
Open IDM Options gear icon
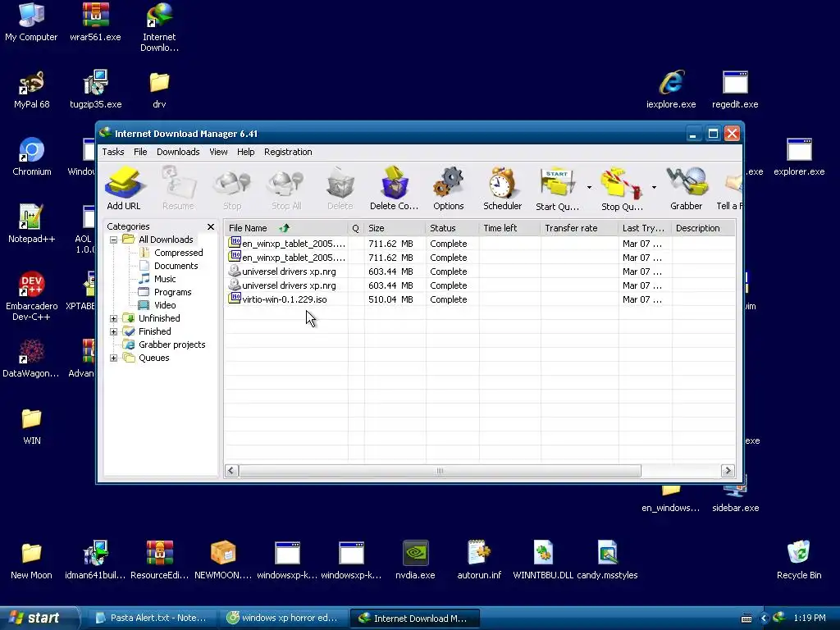pos(449,188)
